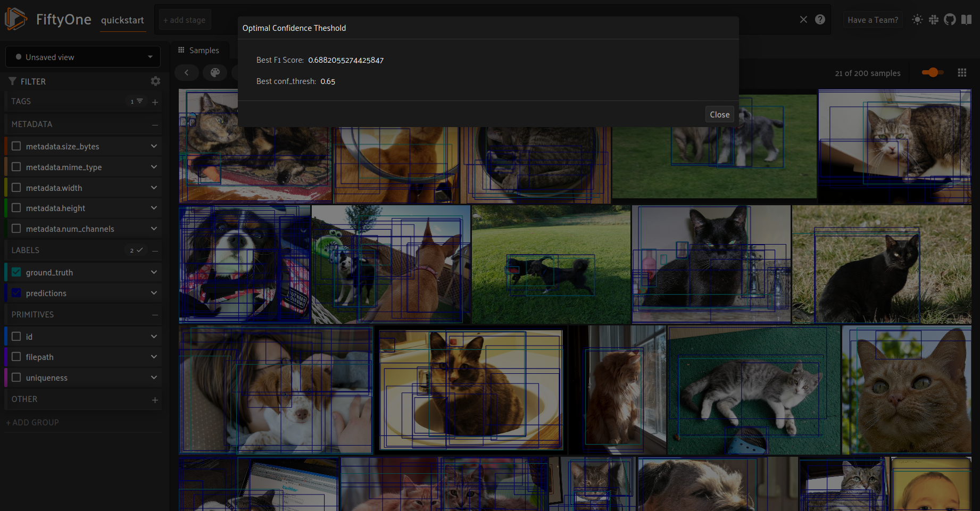Click the tags filter count icon
Screen dimensions: 980x511
click(137, 101)
